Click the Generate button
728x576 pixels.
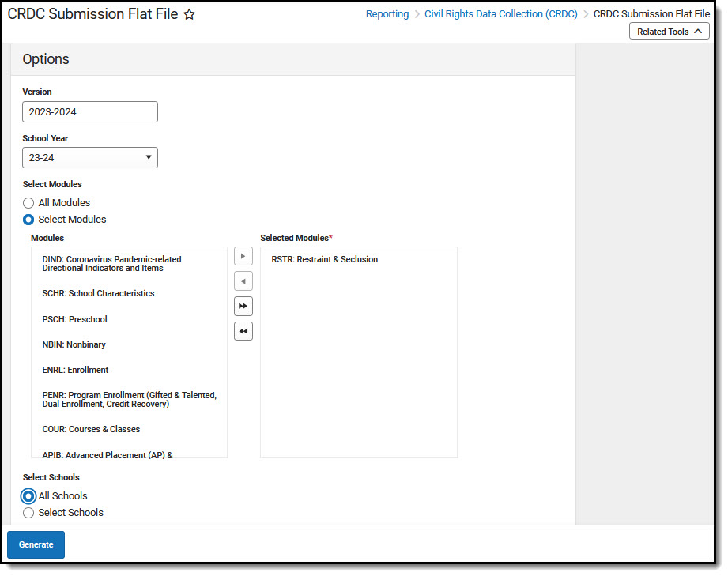tap(36, 545)
